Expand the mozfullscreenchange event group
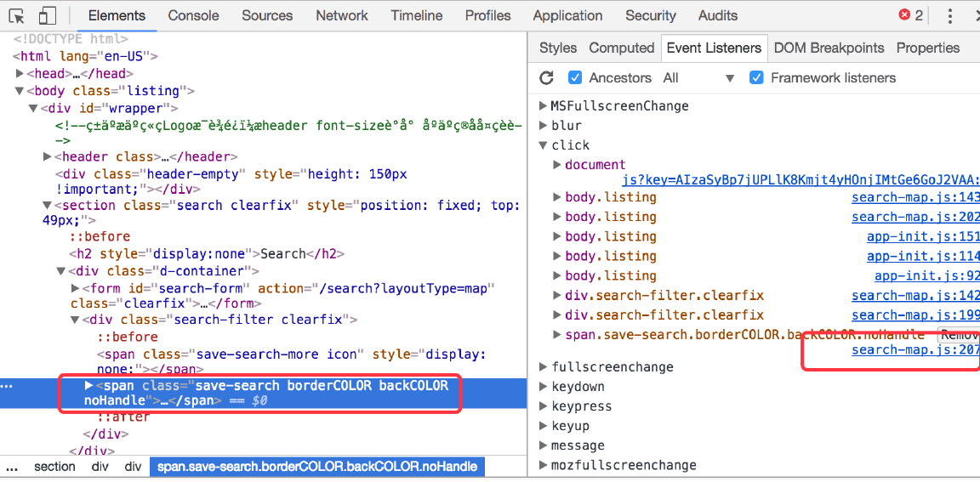The height and width of the screenshot is (482, 980). (x=543, y=465)
